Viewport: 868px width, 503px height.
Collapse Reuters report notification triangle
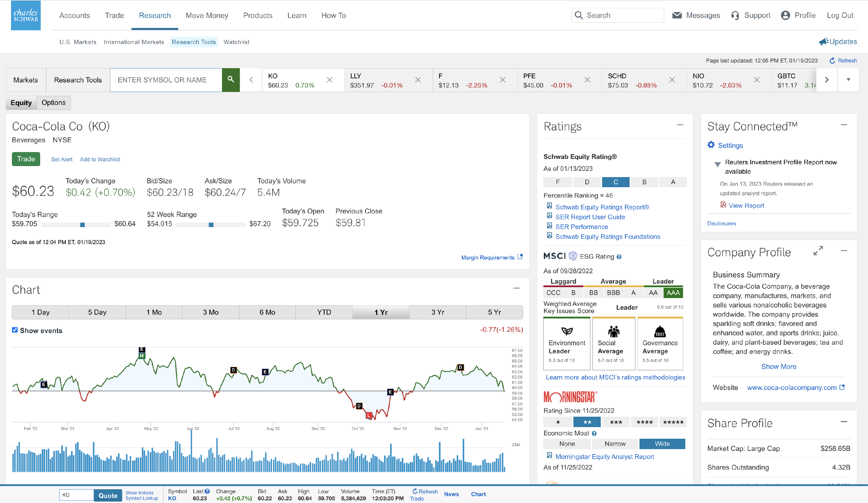click(x=717, y=164)
